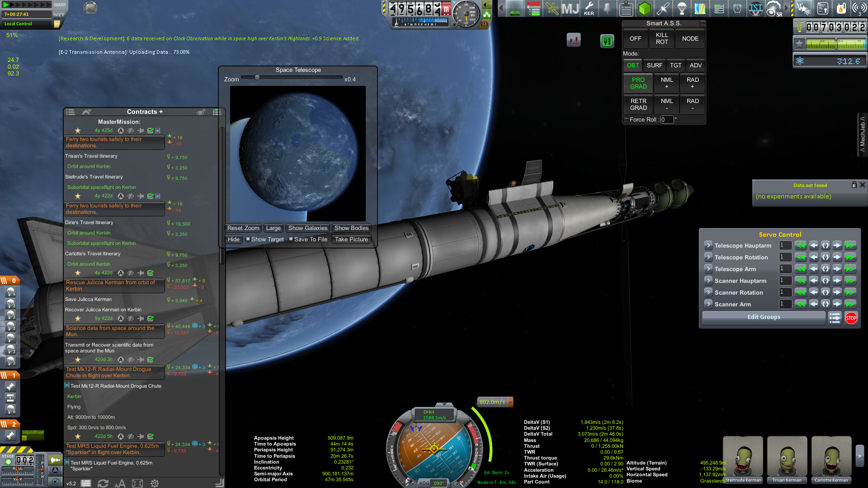Click the Show Galaxies button
Viewport: 868px width, 488px height.
308,228
